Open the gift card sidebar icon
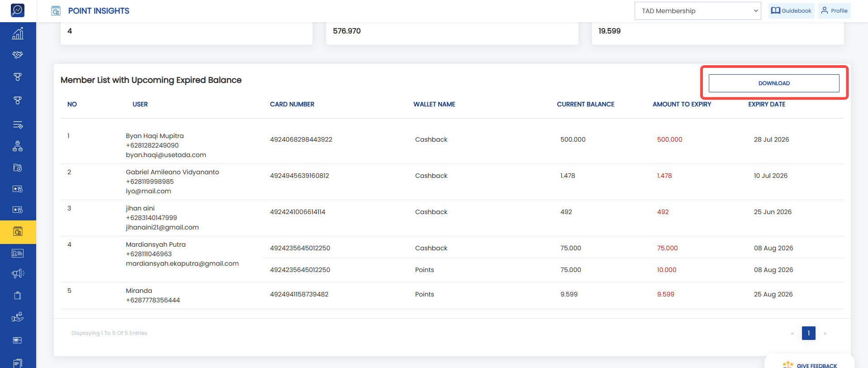868x368 pixels. [x=18, y=340]
